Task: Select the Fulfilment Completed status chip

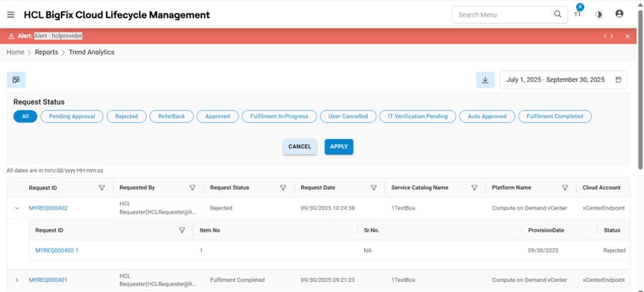Action: pyautogui.click(x=555, y=116)
